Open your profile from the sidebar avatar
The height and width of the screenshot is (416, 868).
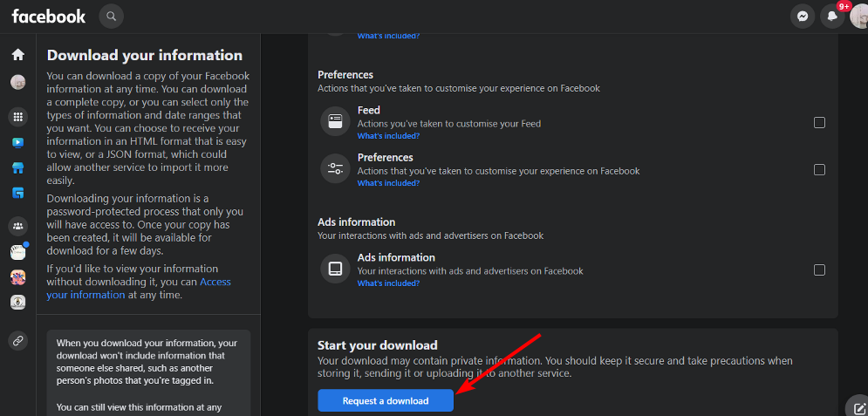(x=18, y=83)
